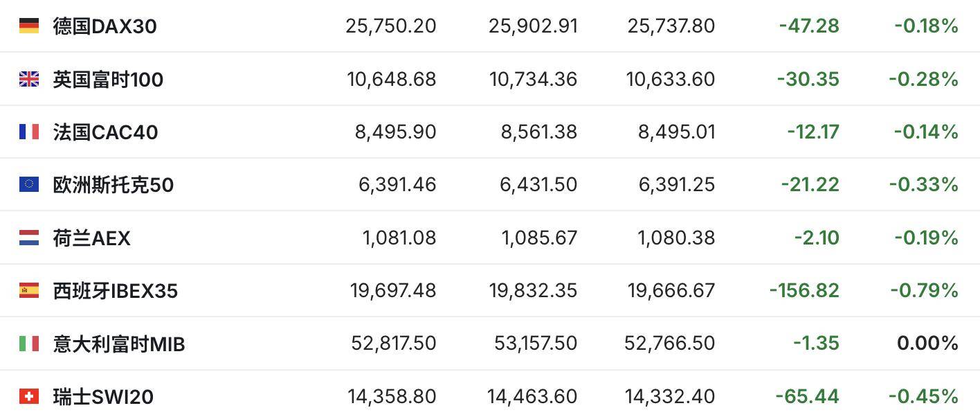Click the -0.79% change for IBEX35
The width and height of the screenshot is (980, 417).
click(x=923, y=290)
